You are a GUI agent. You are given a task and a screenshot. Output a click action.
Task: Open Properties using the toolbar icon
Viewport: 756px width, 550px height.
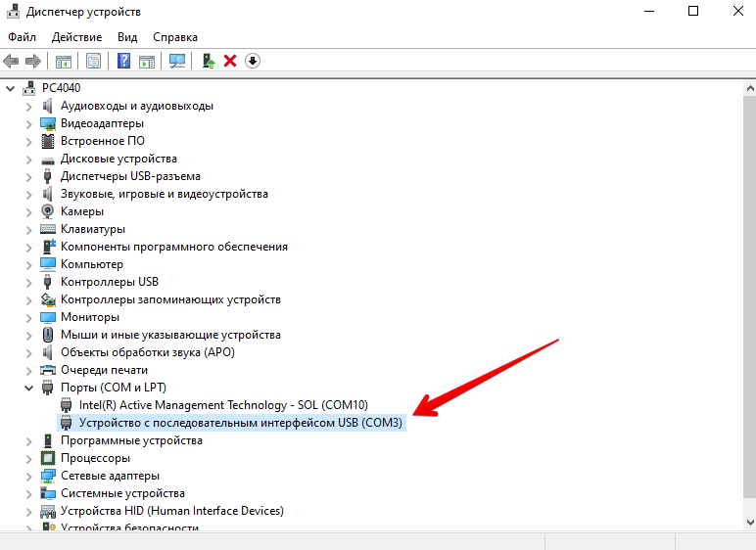[94, 61]
